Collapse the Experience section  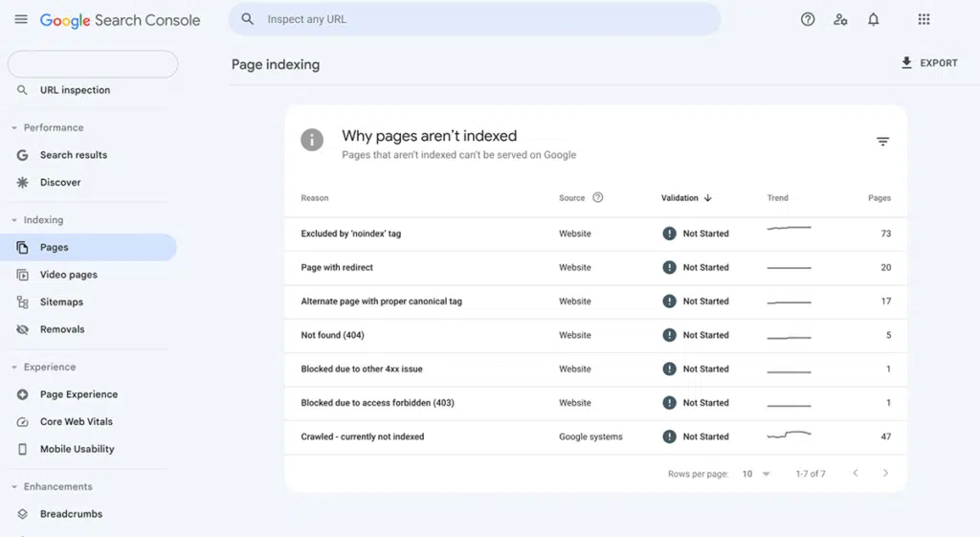click(x=14, y=368)
